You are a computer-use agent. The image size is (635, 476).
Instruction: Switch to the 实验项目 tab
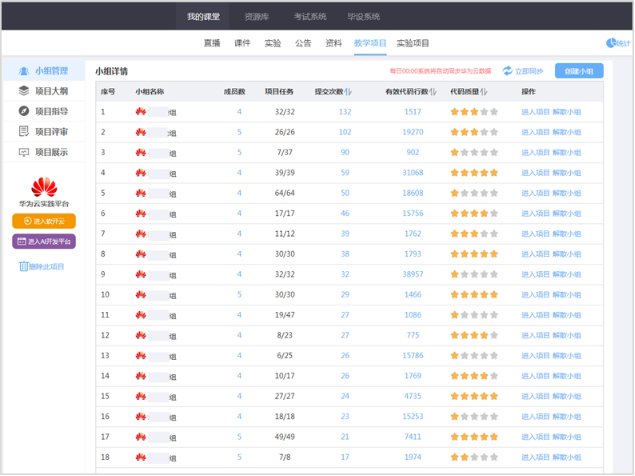[x=413, y=43]
